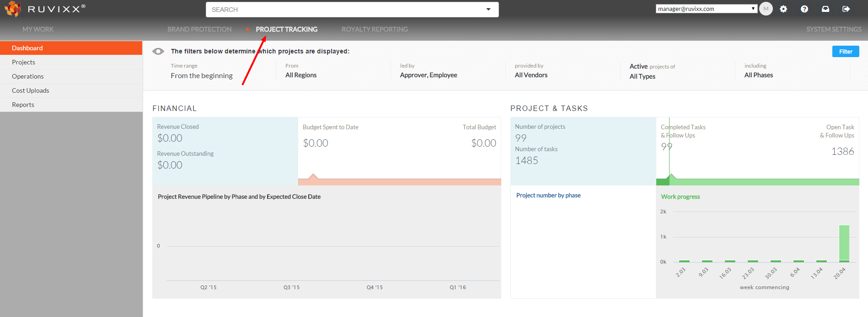The height and width of the screenshot is (317, 868).
Task: Log out using the exit arrow icon
Action: (846, 9)
